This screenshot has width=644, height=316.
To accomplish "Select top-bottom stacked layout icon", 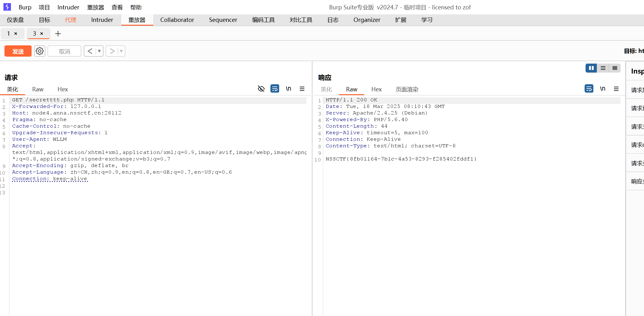I will tap(603, 68).
